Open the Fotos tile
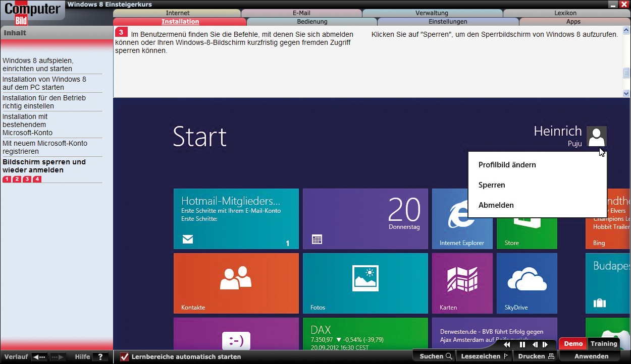Viewport: 631px width, 364px height. pos(365,283)
